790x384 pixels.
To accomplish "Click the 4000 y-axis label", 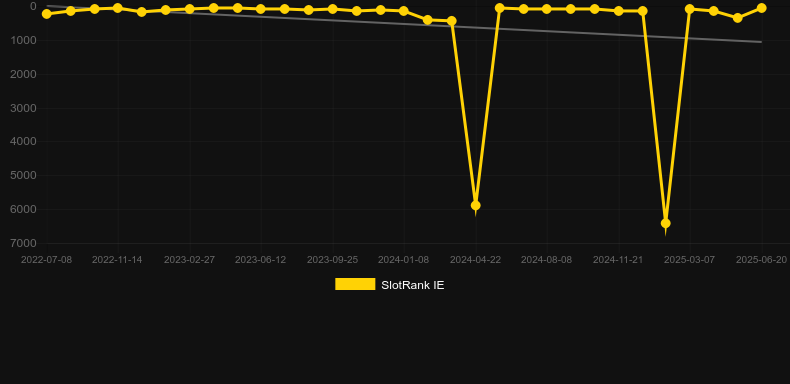I will [23, 142].
